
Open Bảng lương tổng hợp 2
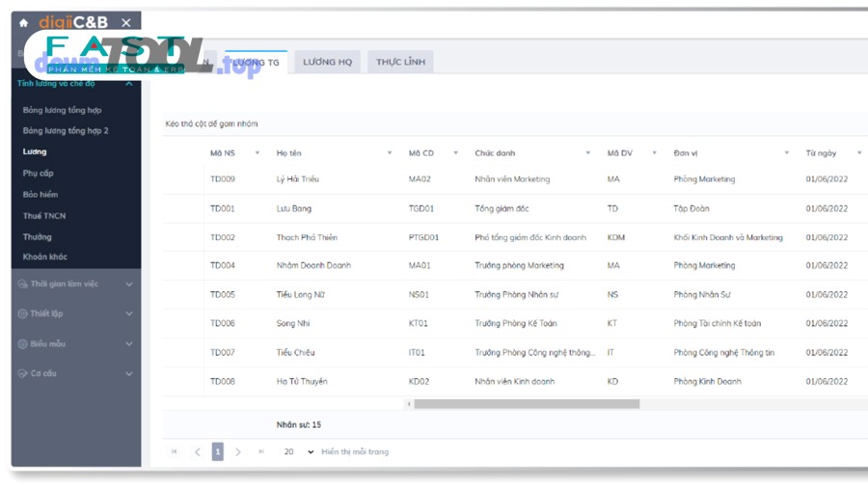pos(66,130)
